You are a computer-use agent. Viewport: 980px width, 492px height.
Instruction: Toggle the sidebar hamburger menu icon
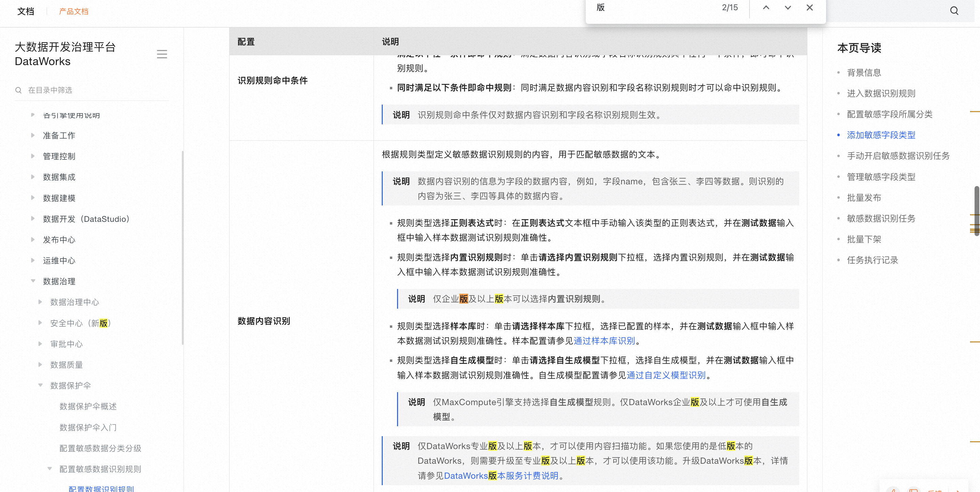click(x=162, y=54)
